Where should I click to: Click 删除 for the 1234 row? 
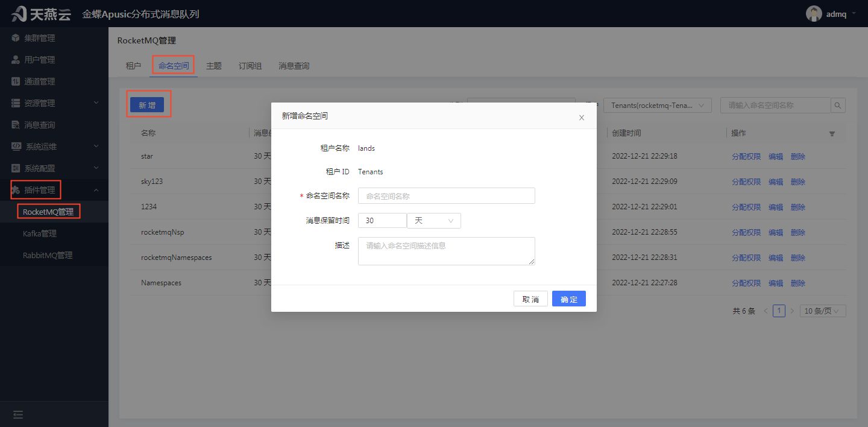(798, 207)
